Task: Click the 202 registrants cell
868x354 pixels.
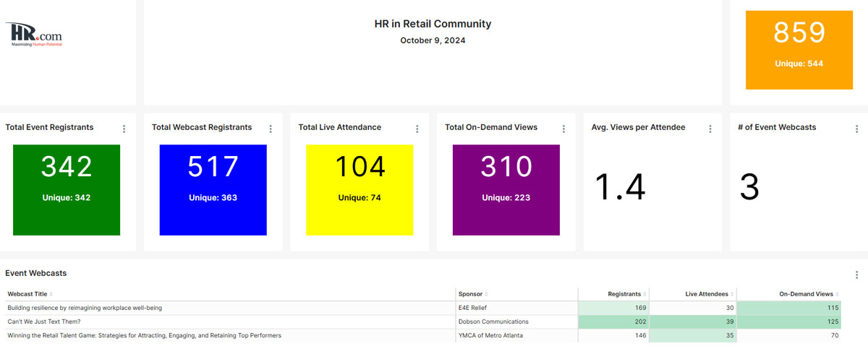Action: [613, 321]
